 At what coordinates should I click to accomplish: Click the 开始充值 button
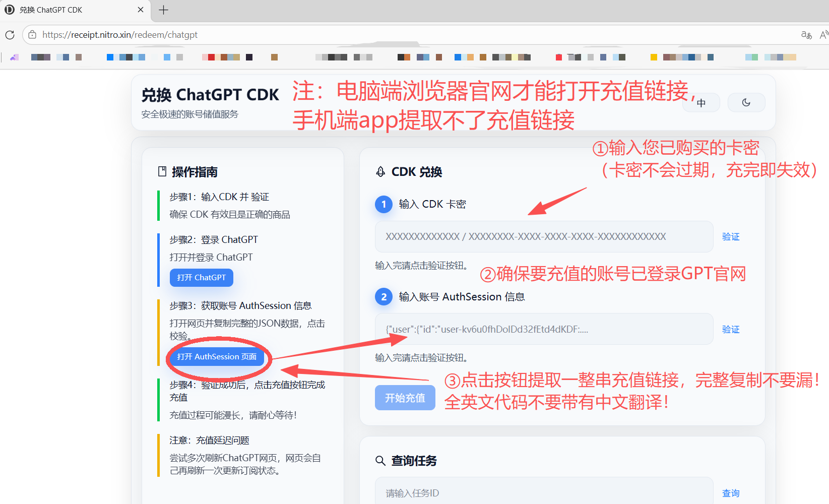(x=405, y=398)
